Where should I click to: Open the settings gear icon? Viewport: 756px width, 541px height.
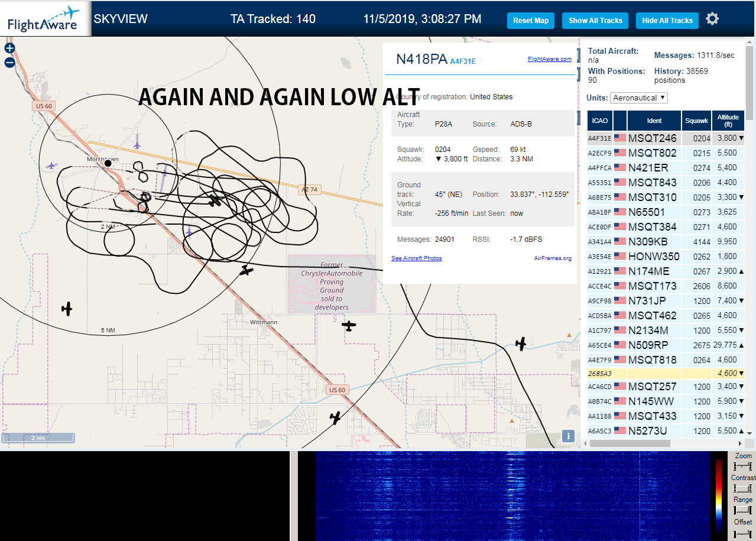pos(712,19)
